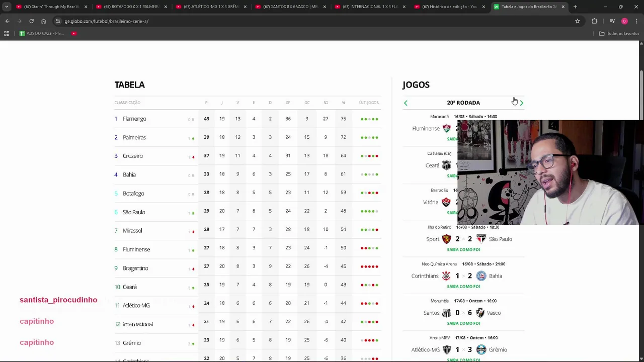The image size is (644, 362).
Task: Reload the page
Action: coord(31,21)
